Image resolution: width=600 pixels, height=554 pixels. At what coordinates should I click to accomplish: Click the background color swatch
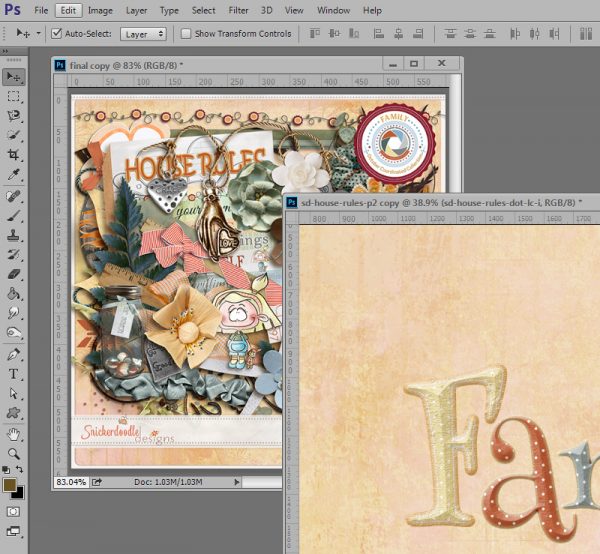coord(19,494)
